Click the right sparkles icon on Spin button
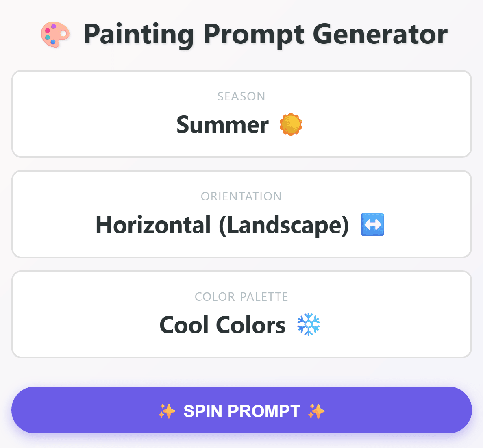The width and height of the screenshot is (483, 448). 316,411
